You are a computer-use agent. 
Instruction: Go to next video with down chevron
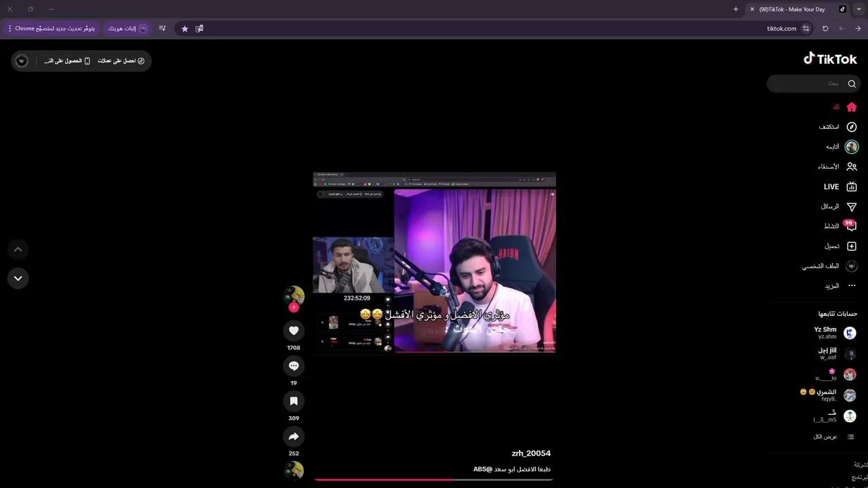click(x=18, y=278)
